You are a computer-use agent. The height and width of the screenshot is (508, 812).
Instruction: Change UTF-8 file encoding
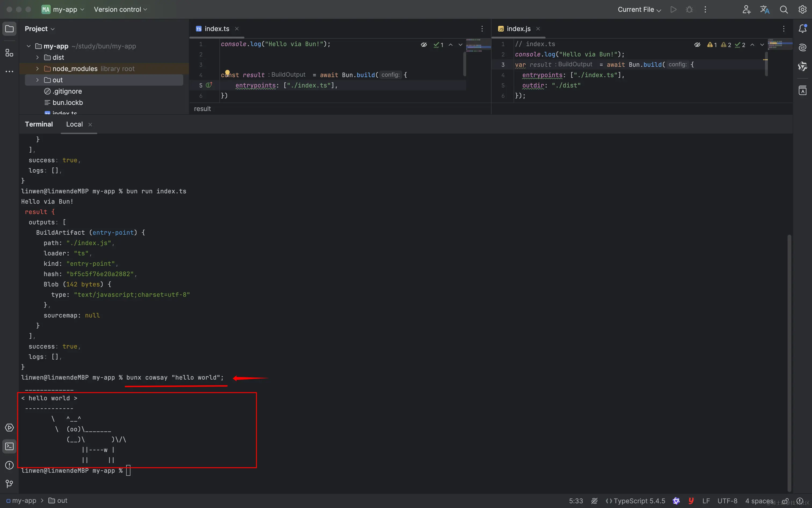[727, 501]
